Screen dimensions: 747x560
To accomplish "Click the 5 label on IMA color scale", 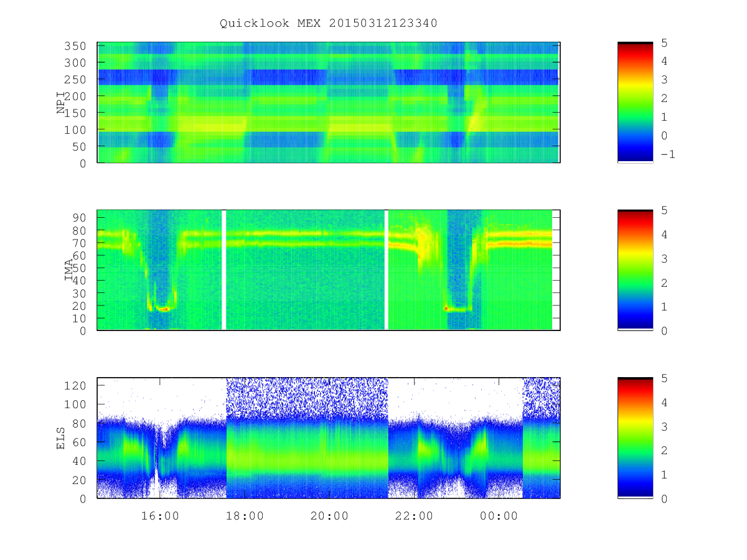I will coord(664,210).
